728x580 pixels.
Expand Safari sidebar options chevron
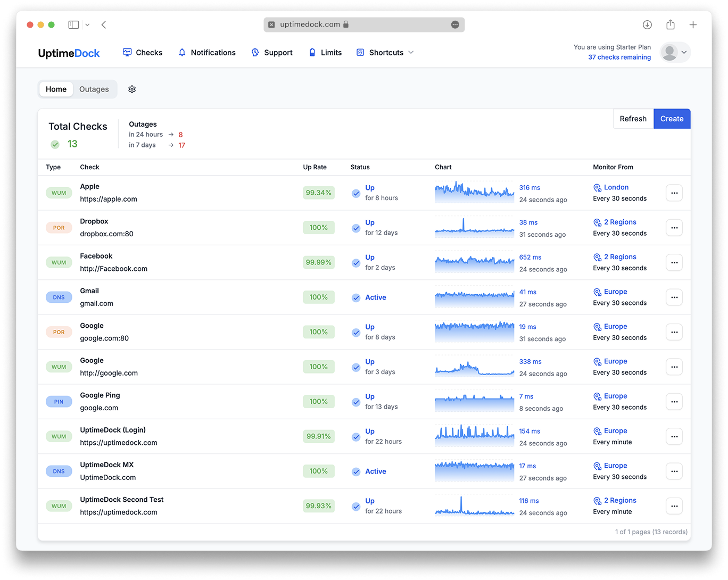pyautogui.click(x=87, y=24)
